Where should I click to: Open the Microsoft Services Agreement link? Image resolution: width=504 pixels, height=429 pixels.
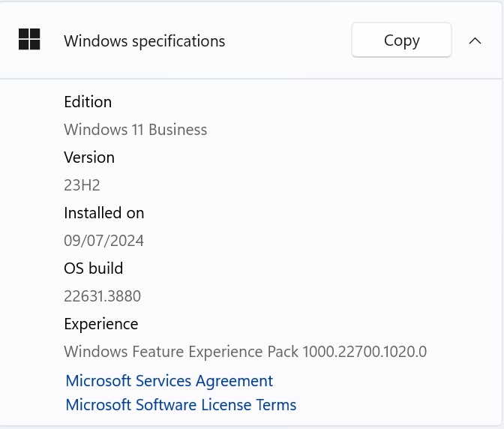169,381
